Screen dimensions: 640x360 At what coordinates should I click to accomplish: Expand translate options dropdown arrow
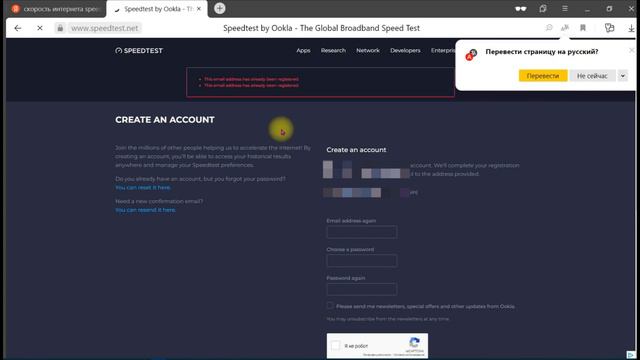coord(622,76)
